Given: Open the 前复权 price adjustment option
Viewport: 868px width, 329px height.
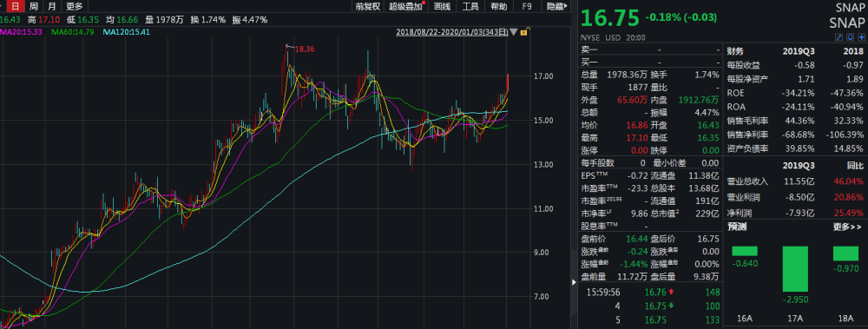Looking at the screenshot, I should click(368, 6).
